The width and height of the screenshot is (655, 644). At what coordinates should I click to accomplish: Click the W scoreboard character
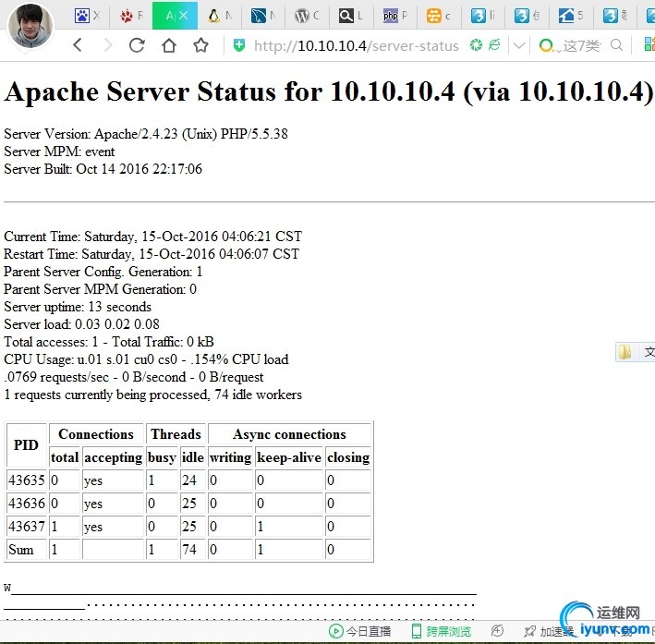coord(7,588)
